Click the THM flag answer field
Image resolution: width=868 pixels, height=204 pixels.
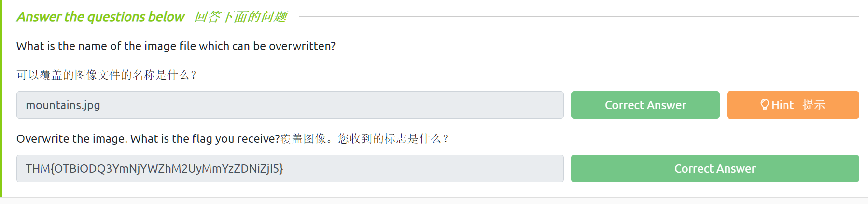click(290, 168)
